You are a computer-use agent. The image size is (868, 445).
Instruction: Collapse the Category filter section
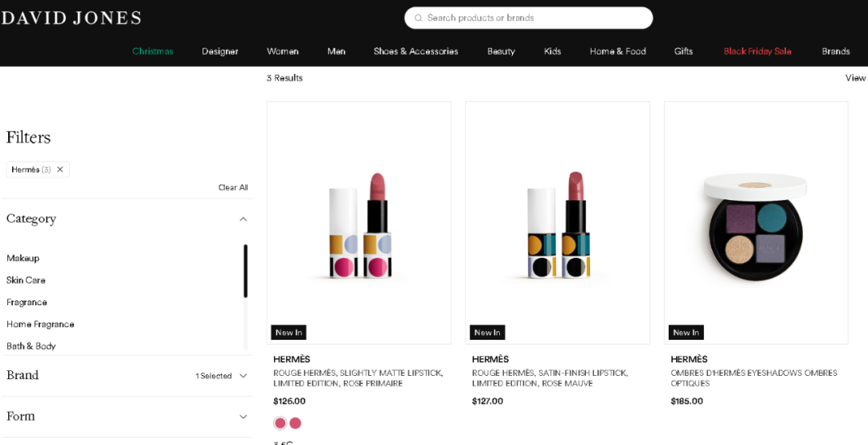pyautogui.click(x=243, y=219)
